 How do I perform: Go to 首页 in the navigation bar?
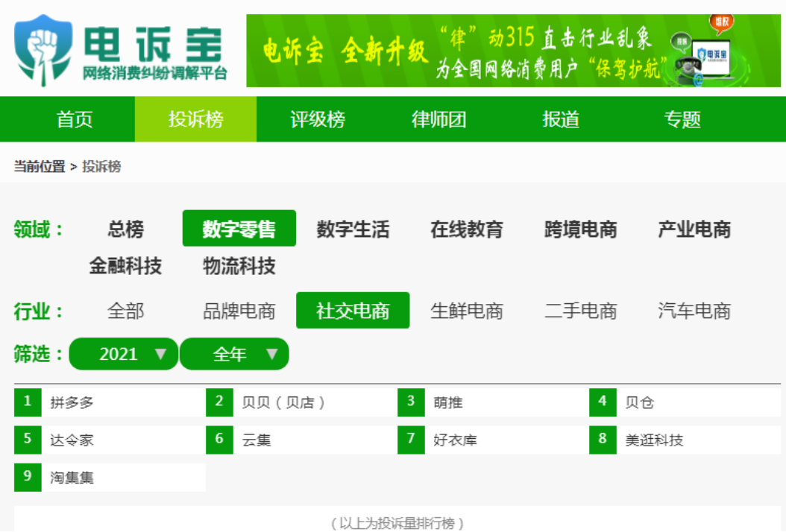(x=75, y=119)
